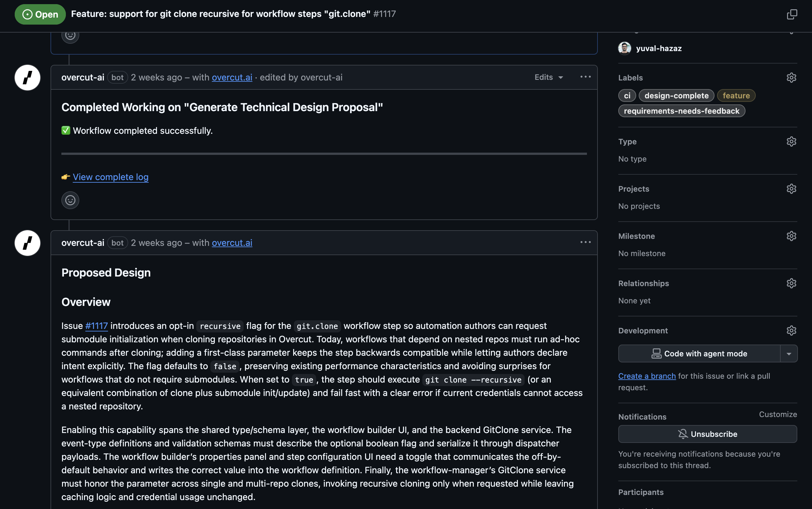This screenshot has height=509, width=812.
Task: Open Type settings gear
Action: click(x=791, y=142)
